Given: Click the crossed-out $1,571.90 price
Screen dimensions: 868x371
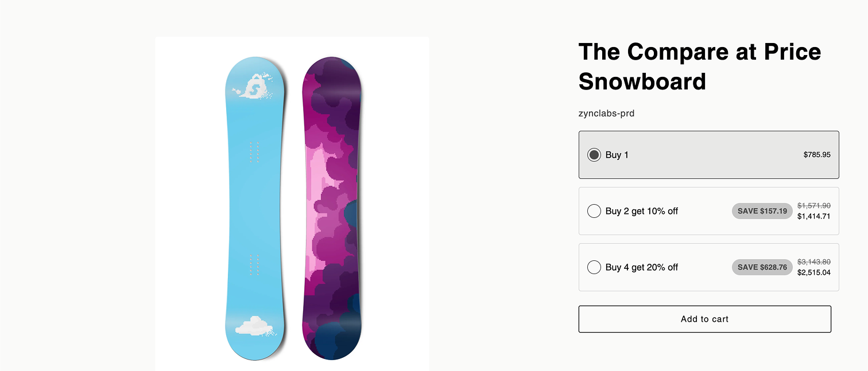Looking at the screenshot, I should tap(813, 206).
